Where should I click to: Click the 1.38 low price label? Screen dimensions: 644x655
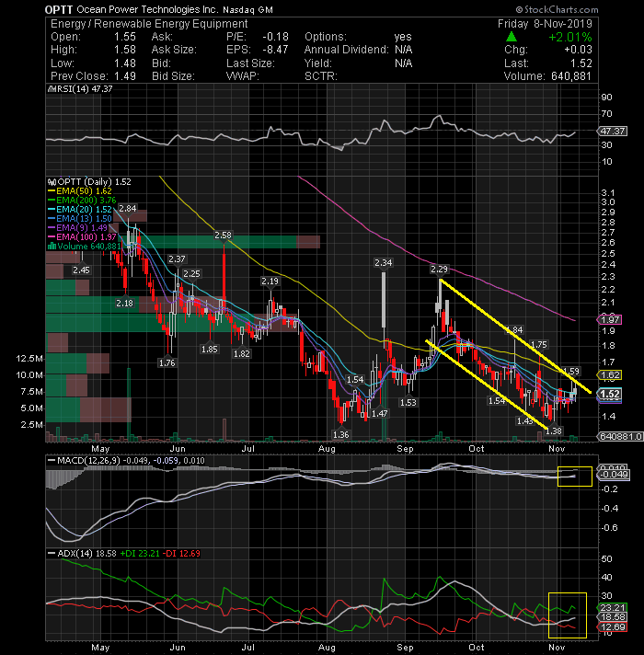coord(554,431)
